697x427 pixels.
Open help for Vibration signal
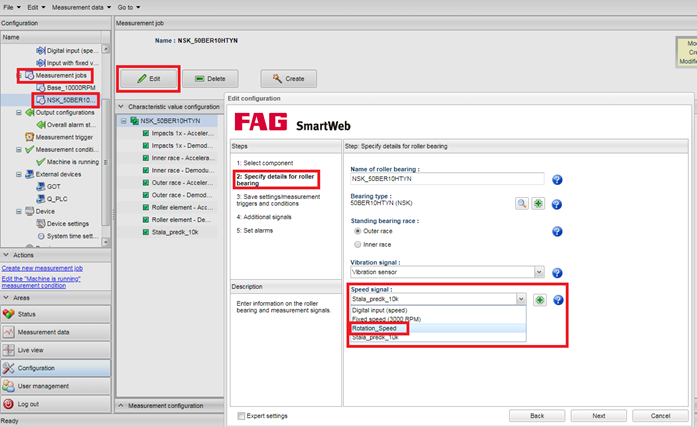(x=557, y=273)
